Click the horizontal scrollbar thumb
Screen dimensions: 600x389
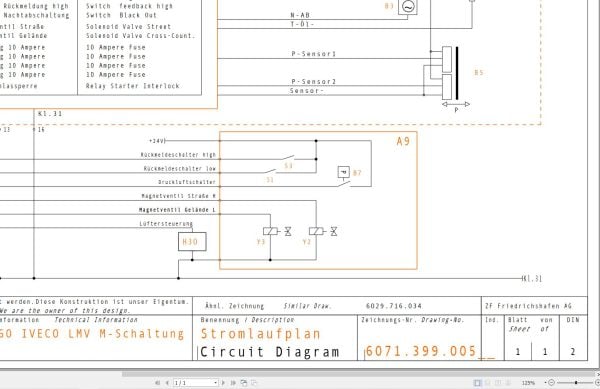[x=358, y=373]
